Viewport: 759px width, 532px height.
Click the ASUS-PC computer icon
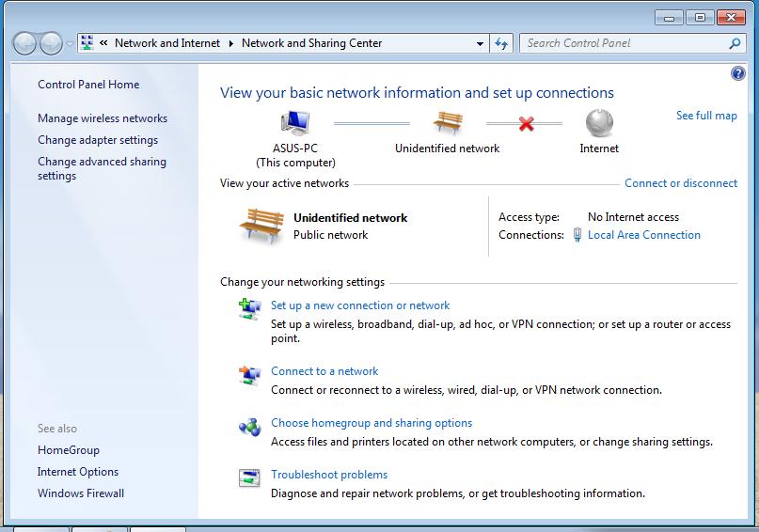pos(294,123)
